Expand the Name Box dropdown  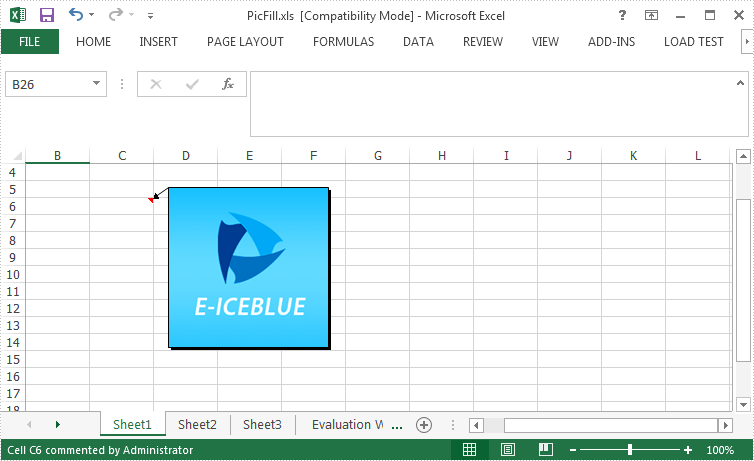(97, 84)
